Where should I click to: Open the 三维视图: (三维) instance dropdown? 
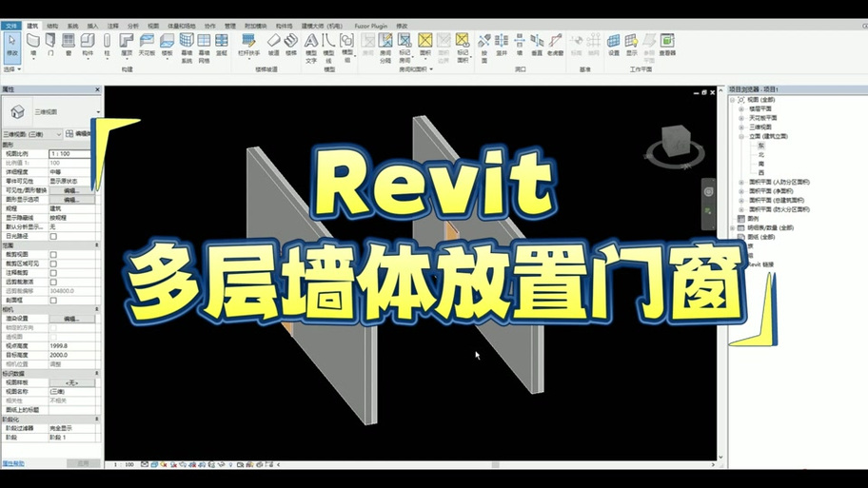(x=32, y=134)
